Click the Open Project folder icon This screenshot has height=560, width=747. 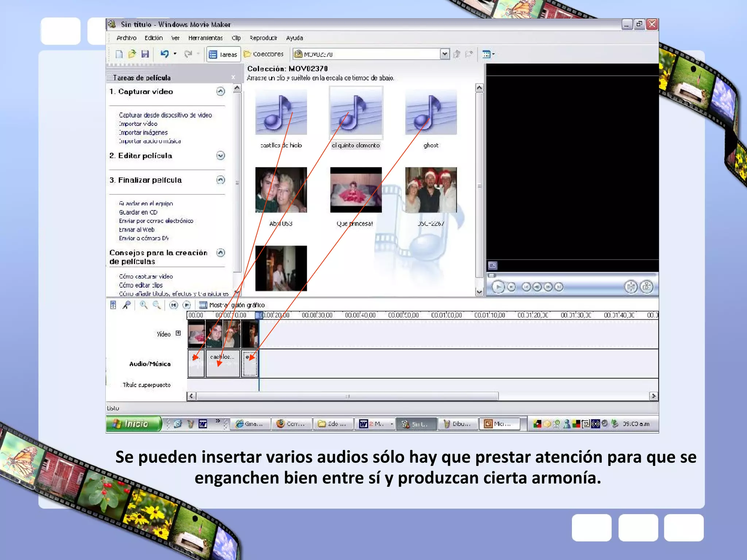coord(132,54)
